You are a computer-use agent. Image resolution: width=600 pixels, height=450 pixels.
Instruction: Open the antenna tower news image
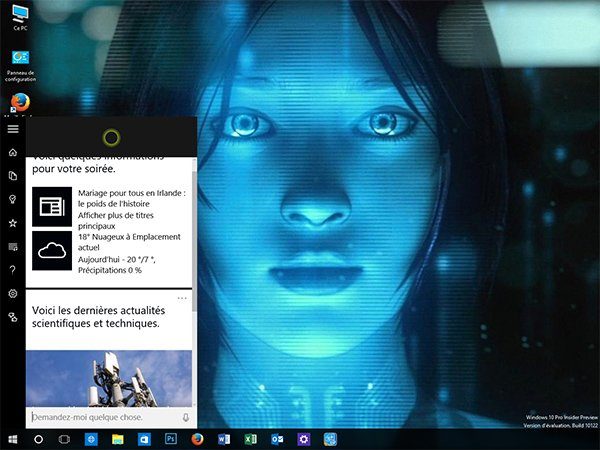point(109,378)
